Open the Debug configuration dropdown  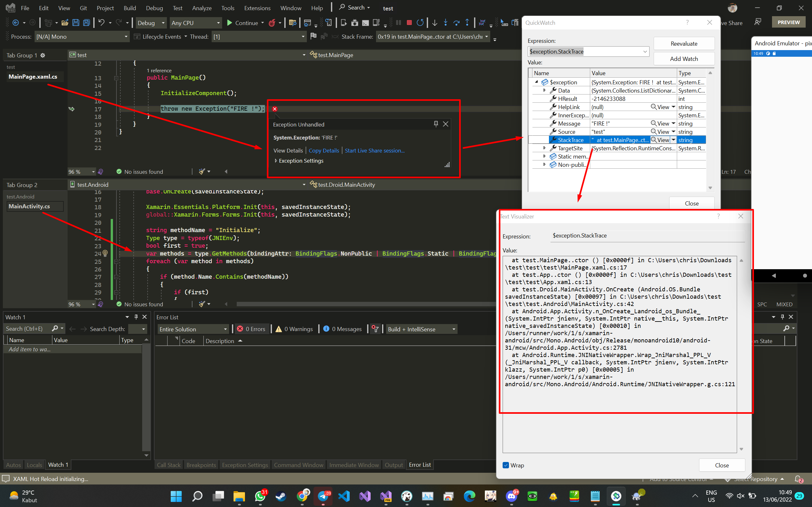[151, 23]
